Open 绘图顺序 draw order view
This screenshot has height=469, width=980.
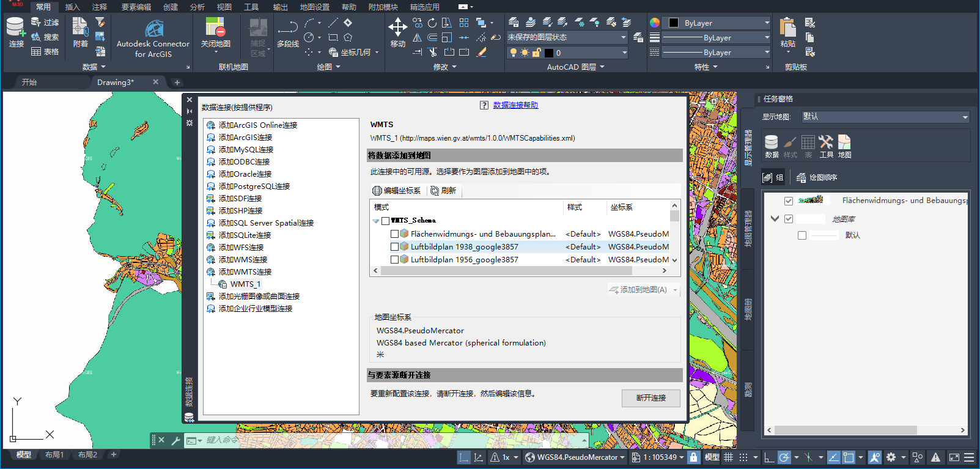coord(817,178)
